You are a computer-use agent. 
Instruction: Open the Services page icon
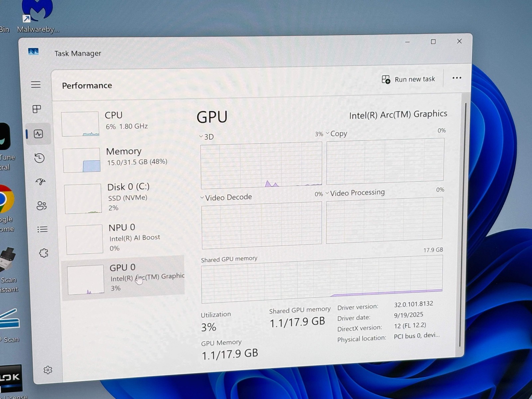pyautogui.click(x=44, y=253)
